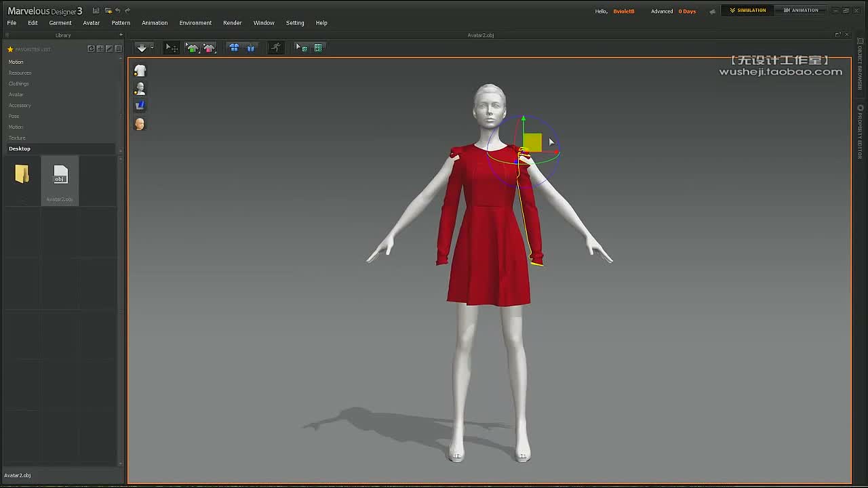Open the Environment menu

pos(195,23)
